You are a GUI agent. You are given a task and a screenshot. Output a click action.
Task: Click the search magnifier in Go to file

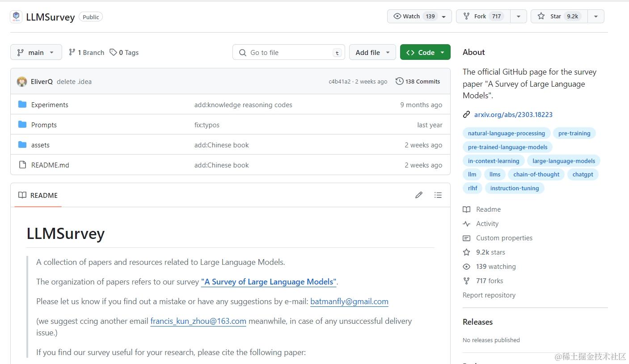pyautogui.click(x=243, y=53)
